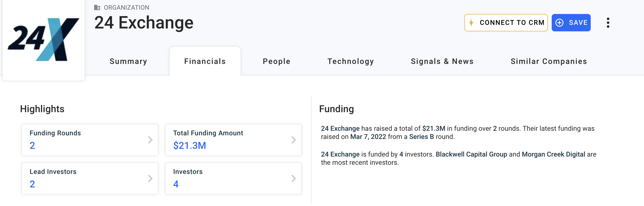Expand the Lead Investors card chevron
The image size is (644, 206).
[x=150, y=178]
